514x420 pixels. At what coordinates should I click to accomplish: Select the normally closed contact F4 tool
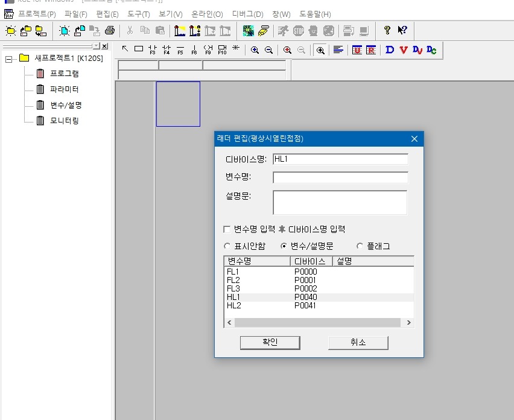tap(167, 49)
